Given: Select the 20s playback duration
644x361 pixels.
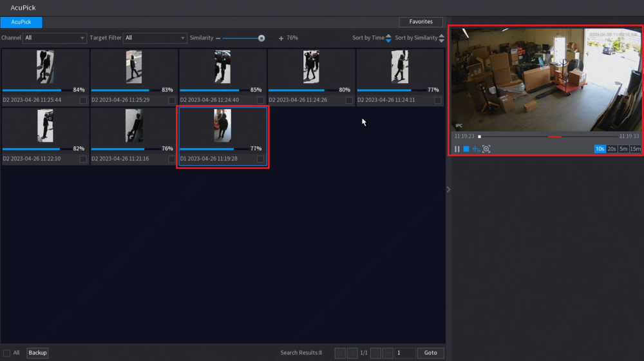Looking at the screenshot, I should [611, 149].
